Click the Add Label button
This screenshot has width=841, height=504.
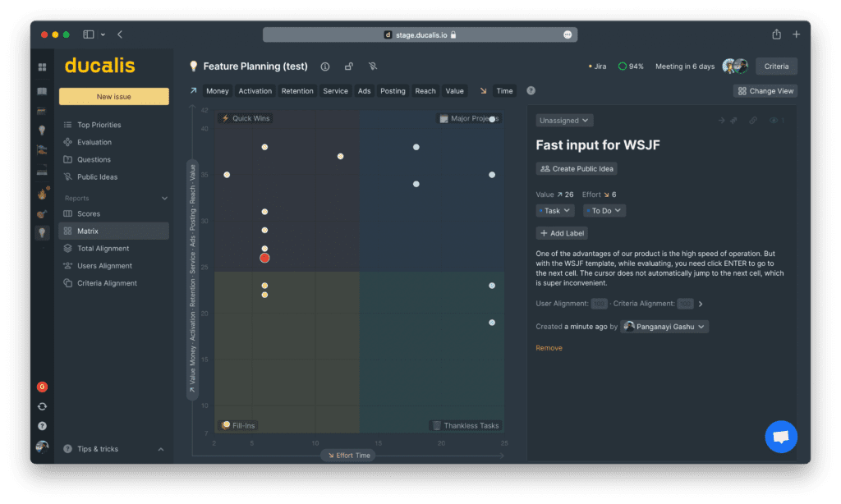tap(562, 233)
